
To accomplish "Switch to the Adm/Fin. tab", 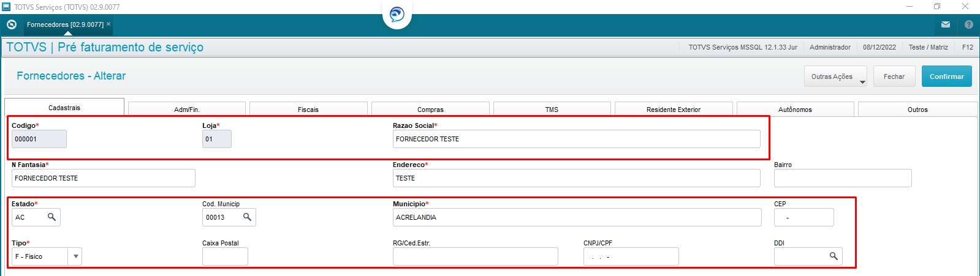I will click(187, 110).
